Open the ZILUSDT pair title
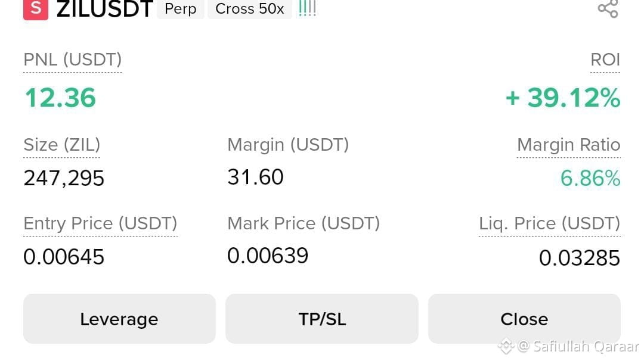 [105, 9]
